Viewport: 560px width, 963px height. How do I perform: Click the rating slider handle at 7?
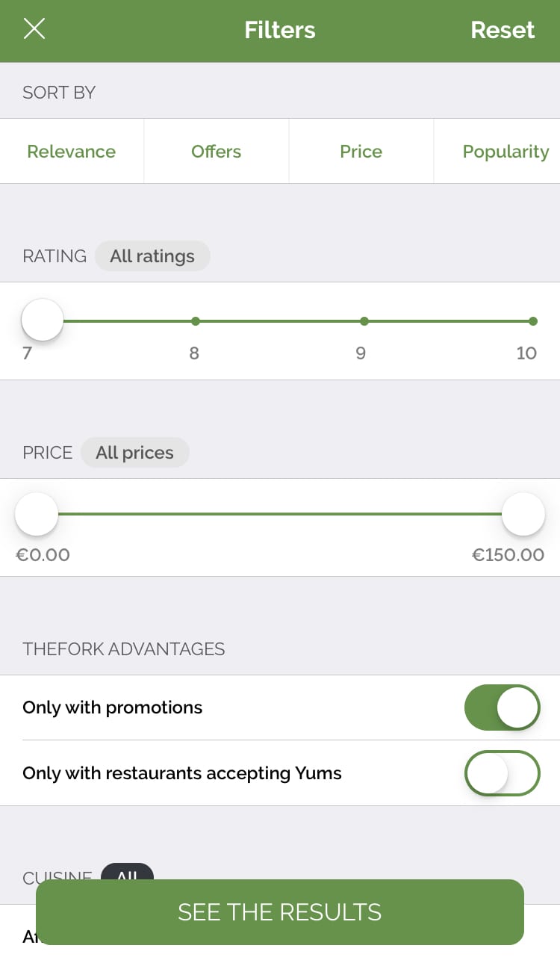pyautogui.click(x=43, y=321)
